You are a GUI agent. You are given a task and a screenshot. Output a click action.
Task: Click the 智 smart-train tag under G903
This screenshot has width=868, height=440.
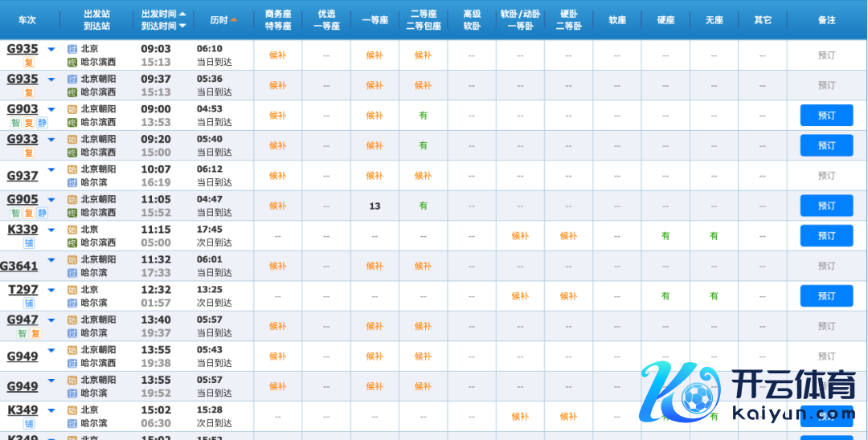[15, 123]
